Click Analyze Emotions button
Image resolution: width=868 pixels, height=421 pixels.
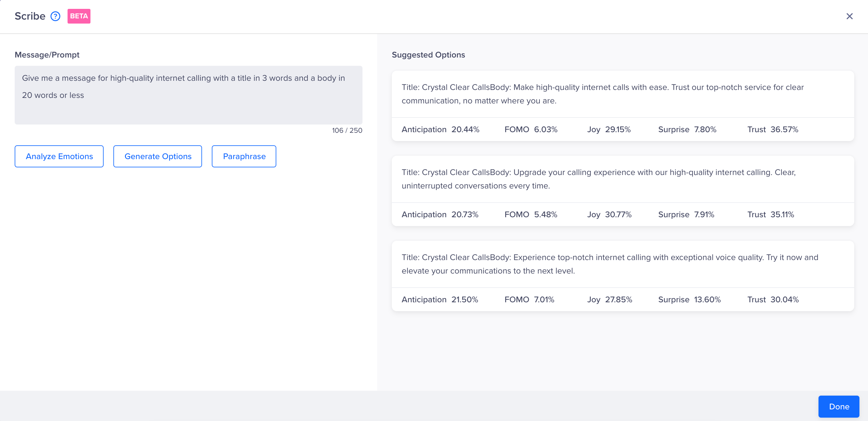click(x=59, y=156)
